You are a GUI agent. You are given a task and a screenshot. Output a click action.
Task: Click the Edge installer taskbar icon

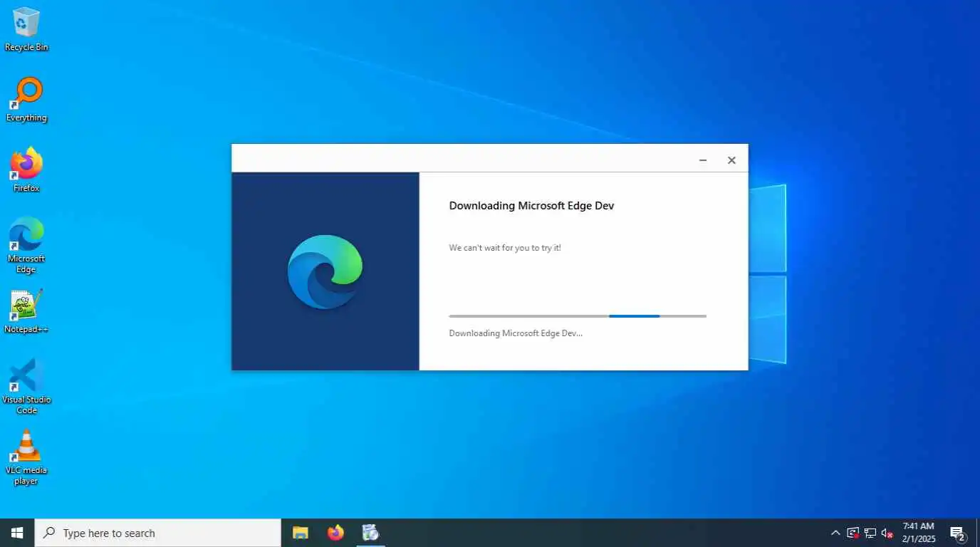coord(370,533)
